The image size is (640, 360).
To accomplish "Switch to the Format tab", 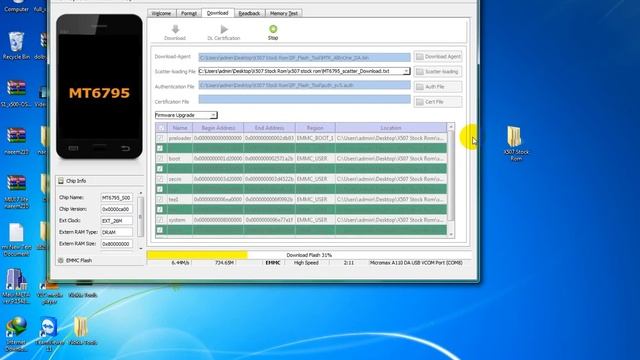I will pos(189,13).
